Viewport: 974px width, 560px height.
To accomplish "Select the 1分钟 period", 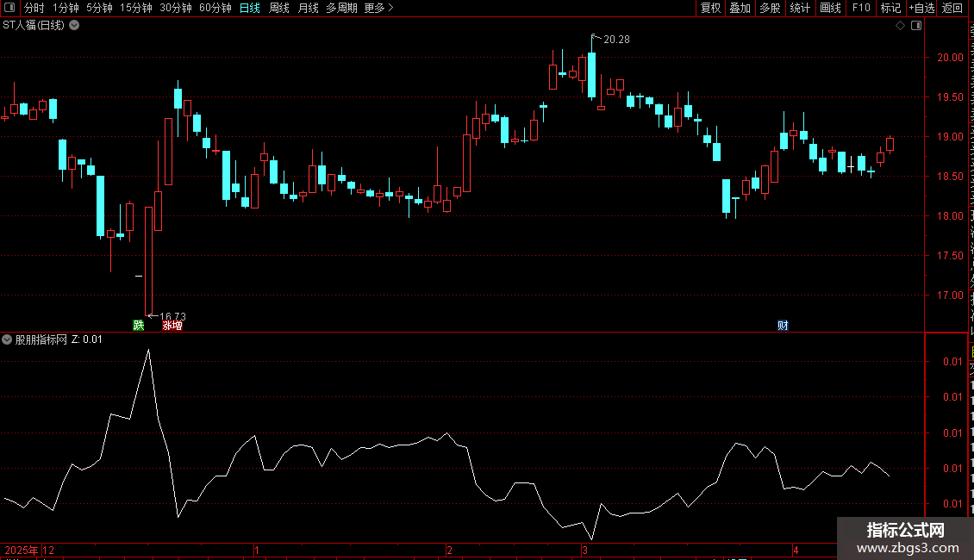I will pos(66,8).
